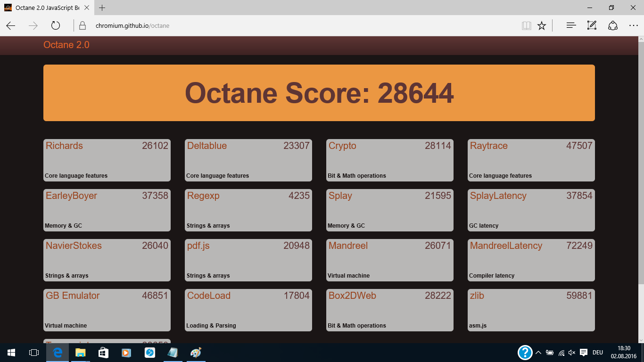Open the Windows Store taskbar icon

pyautogui.click(x=103, y=353)
